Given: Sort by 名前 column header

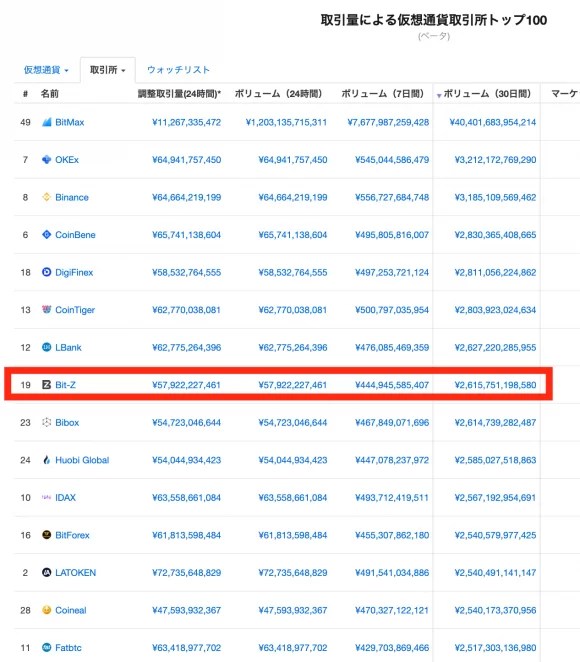Looking at the screenshot, I should (x=49, y=94).
